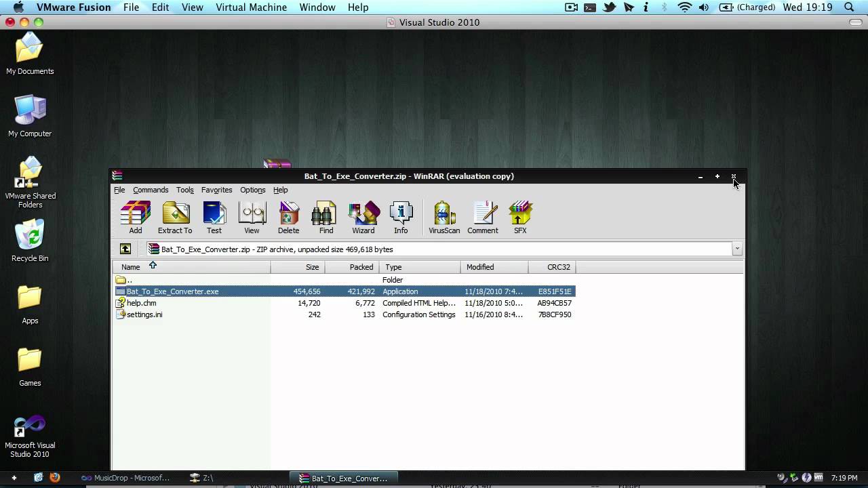Viewport: 868px width, 488px height.
Task: Open the Find binoculars tool
Action: pos(325,218)
